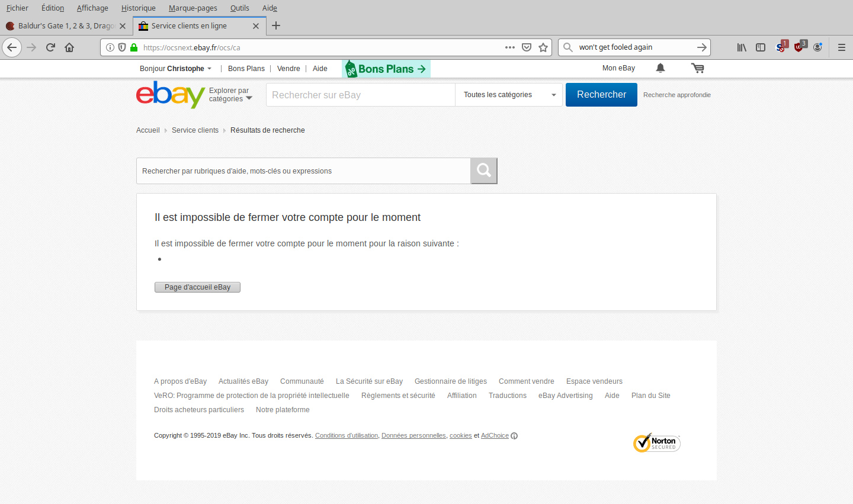The image size is (853, 504).
Task: Go to Service clients breadcrumb
Action: (195, 130)
